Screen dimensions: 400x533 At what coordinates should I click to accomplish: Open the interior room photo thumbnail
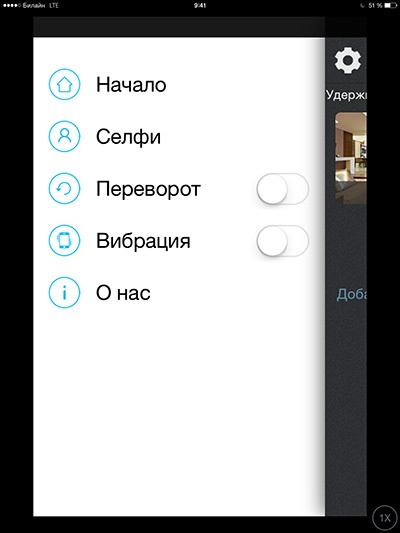click(x=351, y=158)
